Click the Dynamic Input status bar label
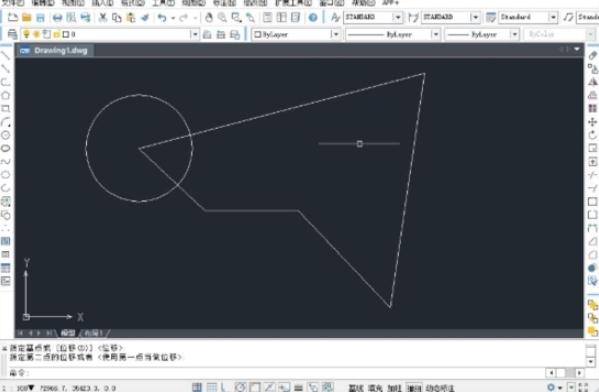This screenshot has height=392, width=599. (x=440, y=388)
